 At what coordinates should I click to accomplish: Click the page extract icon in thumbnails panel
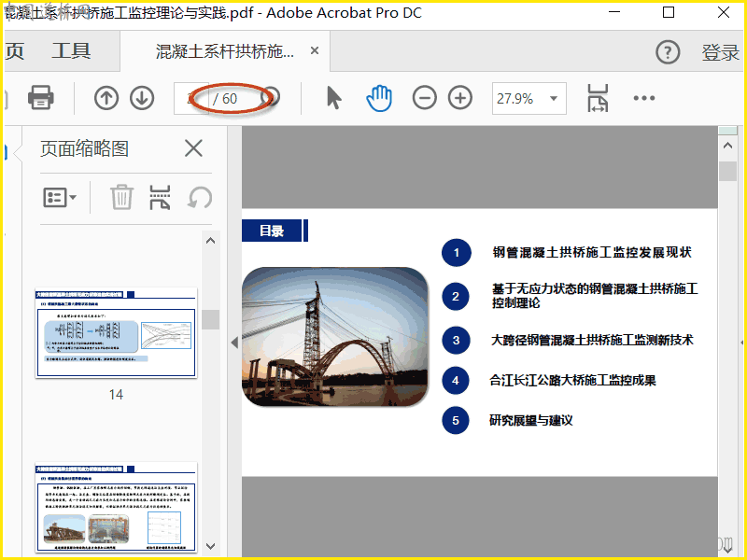point(160,197)
